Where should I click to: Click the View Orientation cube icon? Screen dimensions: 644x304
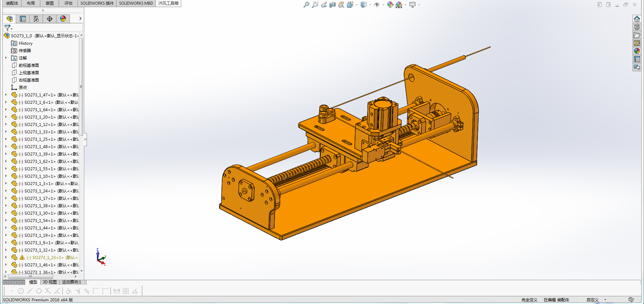click(x=350, y=5)
